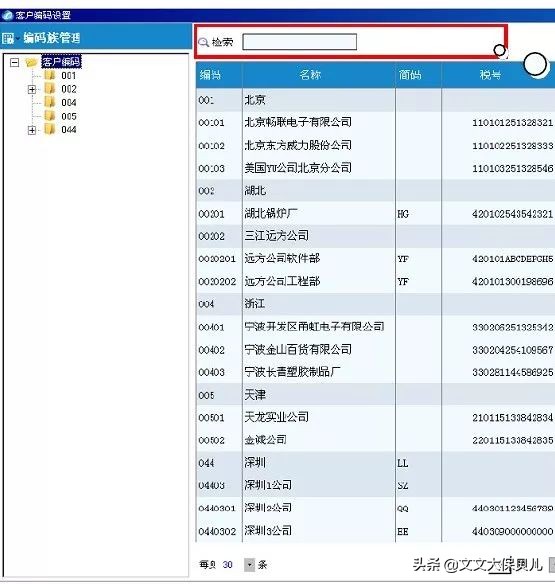Image resolution: width=555 pixels, height=584 pixels.
Task: Select the 湖北锅炉厂 row
Action: pos(375,214)
